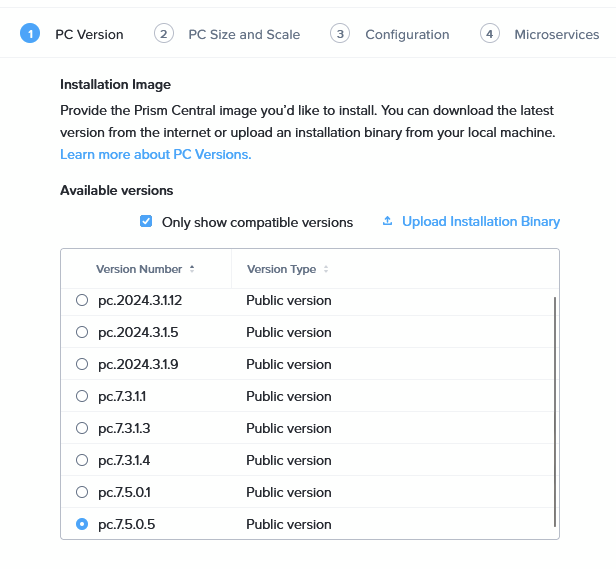Click the step 1 PC Version circle icon

[x=30, y=34]
